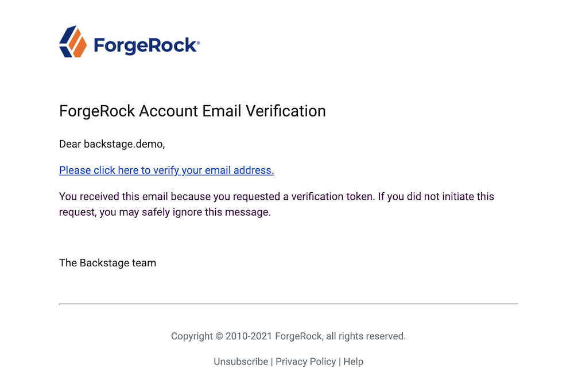Click the copyright © symbol in footer

[x=219, y=336]
